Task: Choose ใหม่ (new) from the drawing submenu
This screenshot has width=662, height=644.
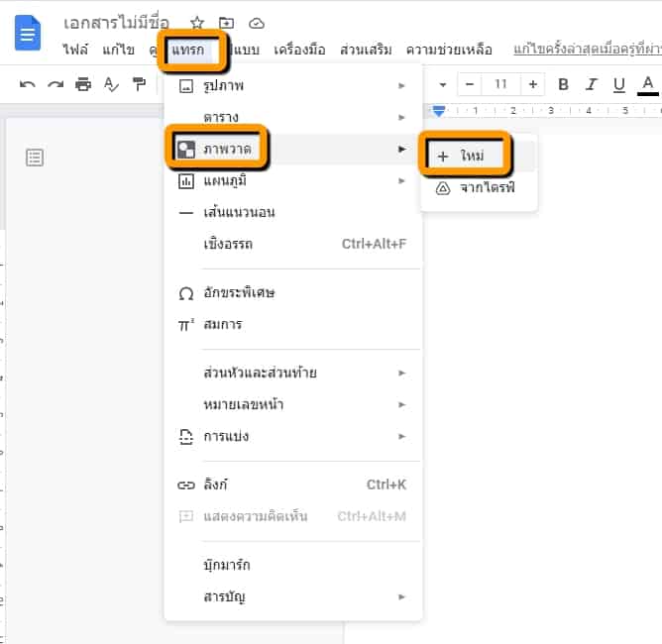Action: tap(466, 156)
